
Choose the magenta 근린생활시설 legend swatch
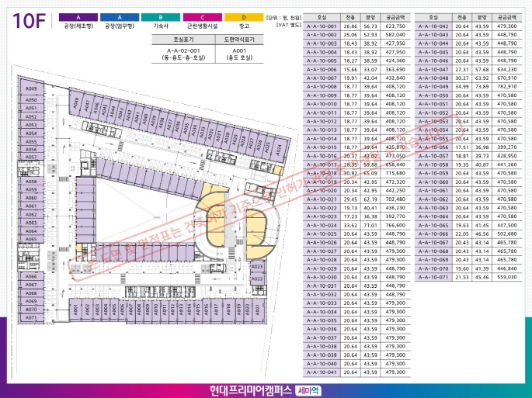[x=202, y=16]
